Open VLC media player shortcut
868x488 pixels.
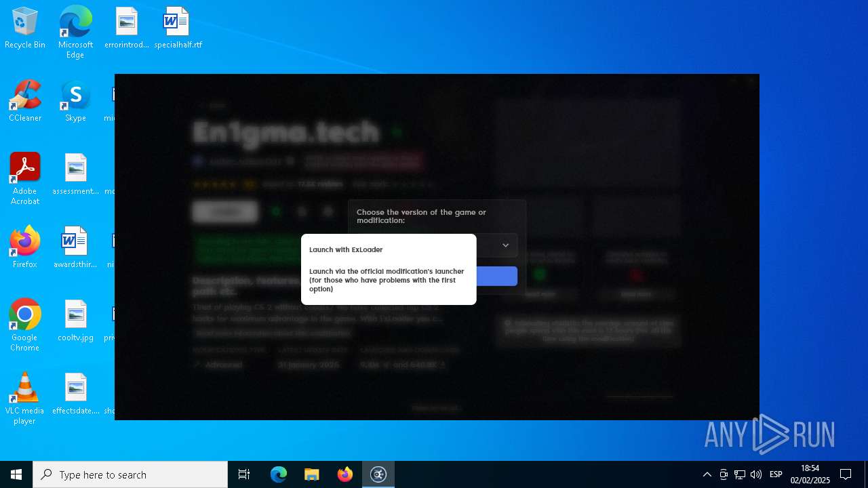tap(25, 399)
